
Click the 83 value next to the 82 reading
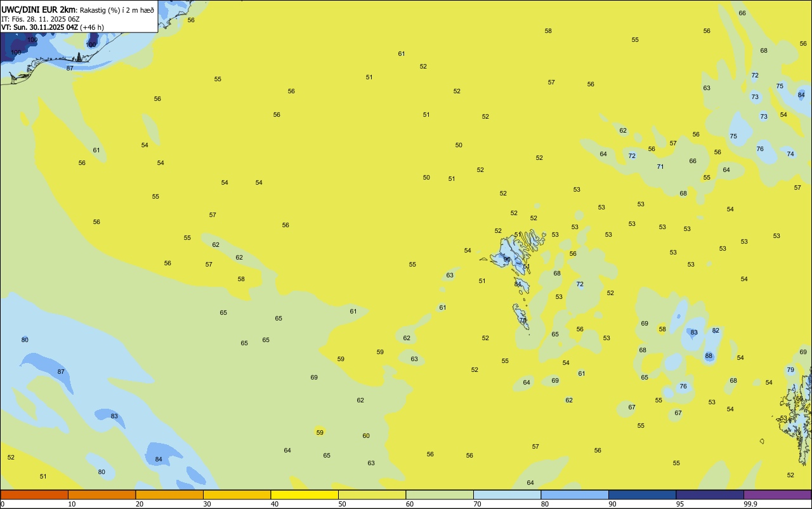pos(694,333)
